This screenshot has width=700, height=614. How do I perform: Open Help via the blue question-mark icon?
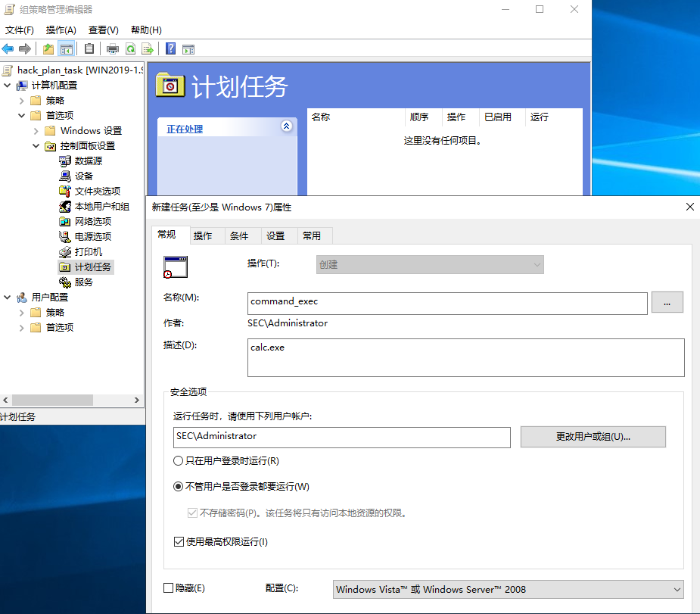click(171, 48)
